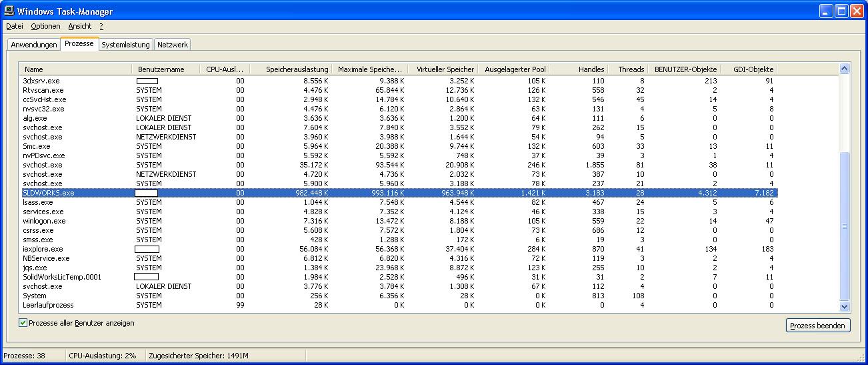Image resolution: width=868 pixels, height=365 pixels.
Task: Click the 7.182 GDI objects value
Action: pyautogui.click(x=763, y=193)
